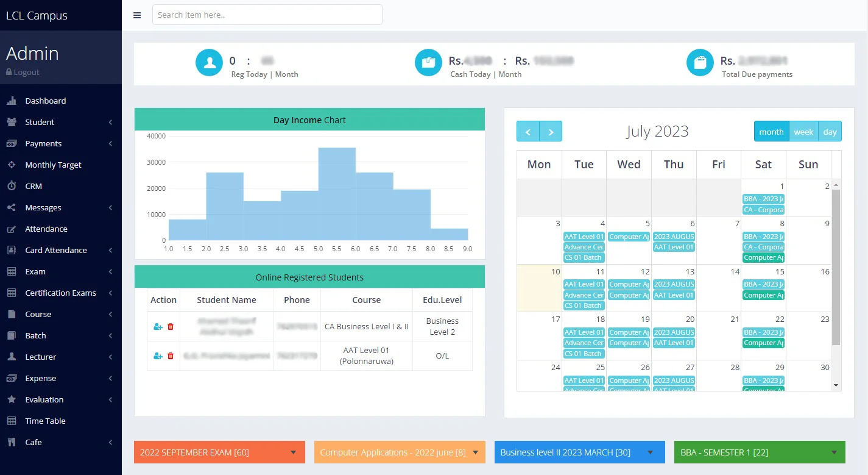Open the CRM sidebar item

(x=34, y=186)
